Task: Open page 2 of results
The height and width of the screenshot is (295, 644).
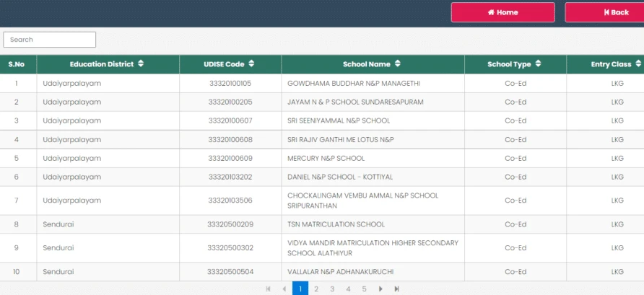Action: pyautogui.click(x=316, y=289)
